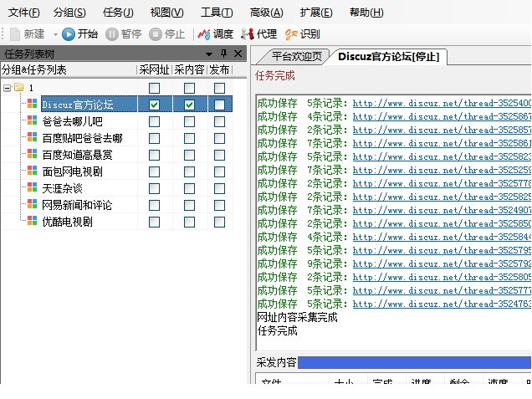The height and width of the screenshot is (399, 532).
Task: Pin the 任务列表树 panel
Action: click(223, 54)
